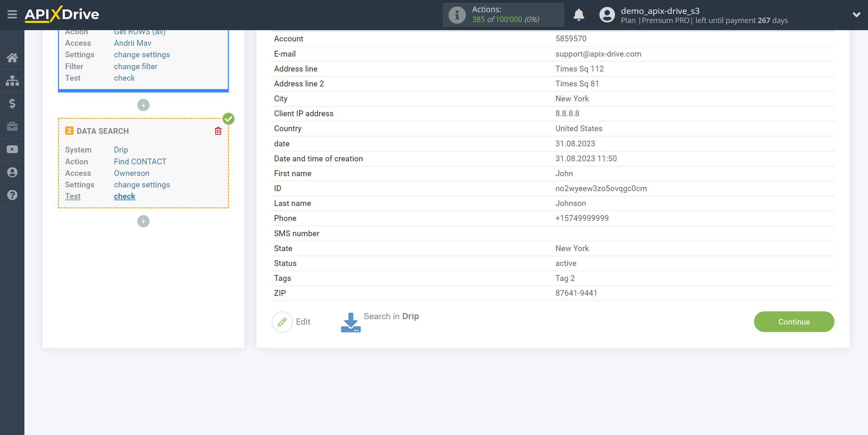Select the ID value no2wyeew3zo5ovqgc0cm

[601, 188]
